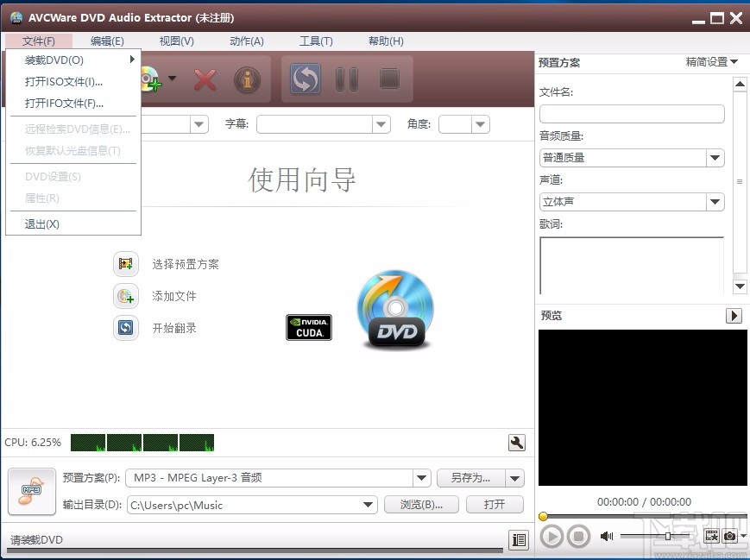Click the 选择预置方案 preset icon
Image resolution: width=750 pixels, height=560 pixels.
pos(126,263)
